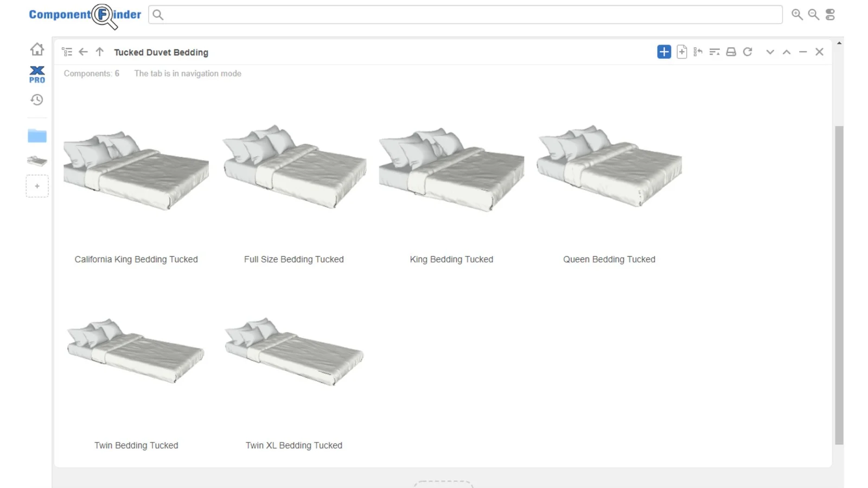Image resolution: width=868 pixels, height=488 pixels.
Task: Switch to the blue folder tab
Action: (x=37, y=136)
